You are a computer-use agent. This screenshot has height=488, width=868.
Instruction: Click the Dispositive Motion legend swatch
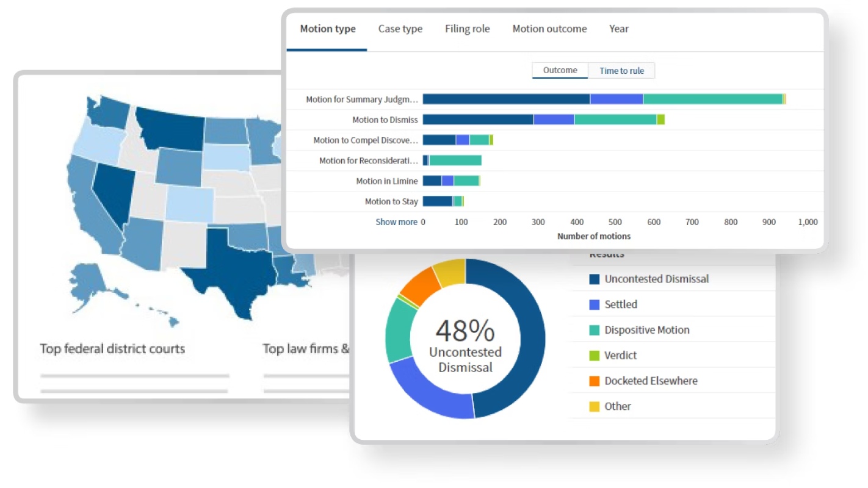click(x=595, y=330)
